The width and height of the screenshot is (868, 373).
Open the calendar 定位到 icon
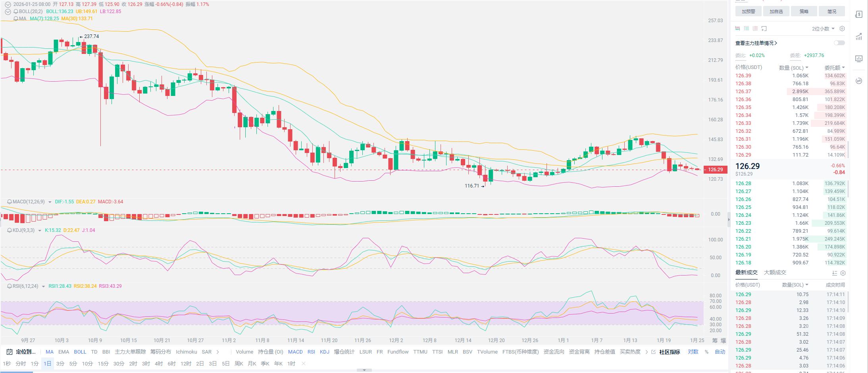coord(10,352)
